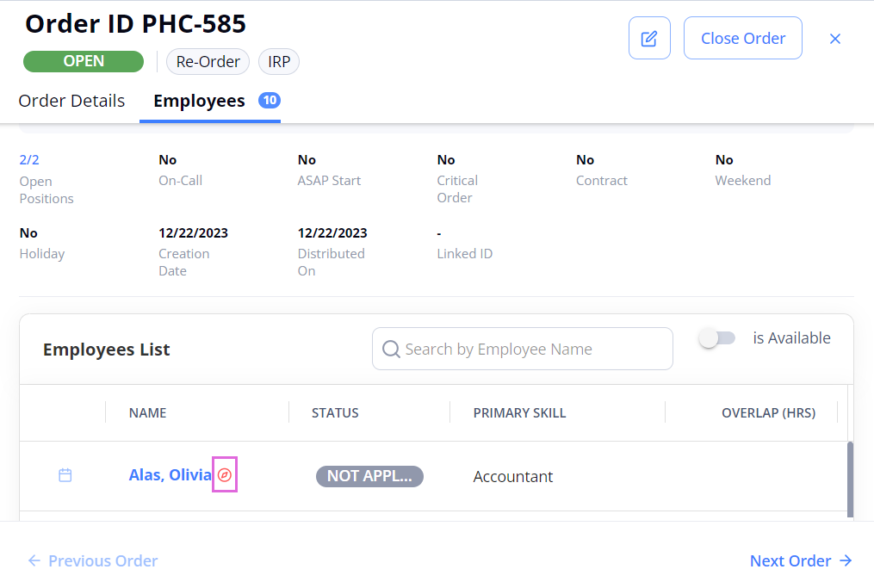Sort by the NAME column header

pyautogui.click(x=148, y=413)
